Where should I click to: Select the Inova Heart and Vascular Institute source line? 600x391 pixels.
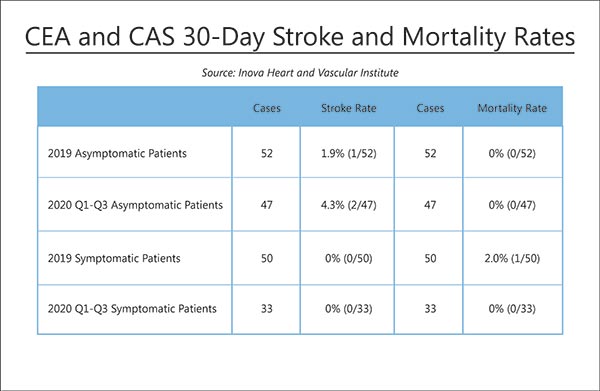[300, 73]
